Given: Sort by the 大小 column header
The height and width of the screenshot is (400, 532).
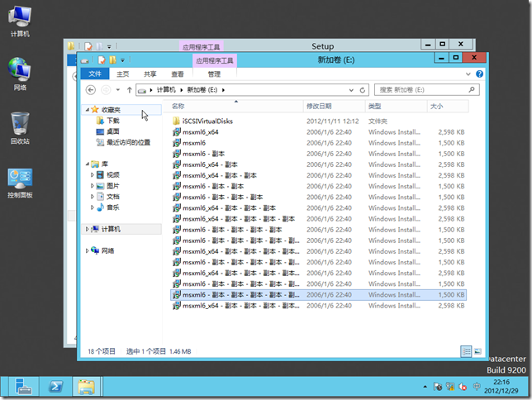Looking at the screenshot, I should [448, 107].
